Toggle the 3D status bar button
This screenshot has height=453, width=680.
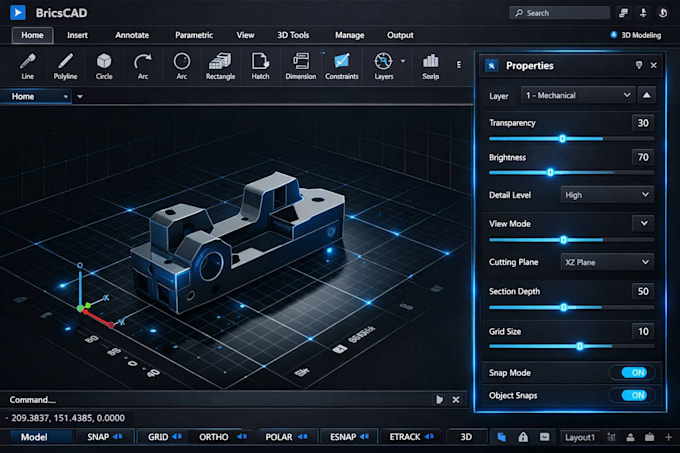coord(466,437)
